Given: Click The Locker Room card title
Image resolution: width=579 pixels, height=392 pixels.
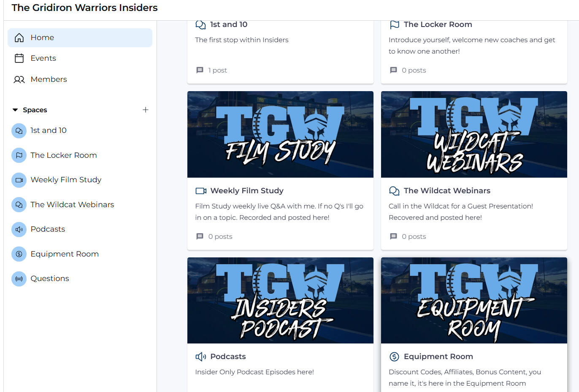Looking at the screenshot, I should pos(438,24).
